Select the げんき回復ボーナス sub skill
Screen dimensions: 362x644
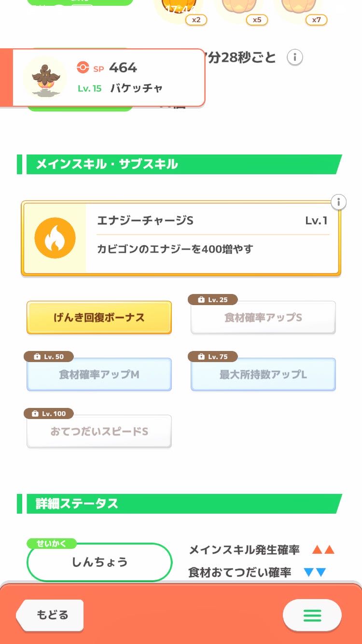(99, 318)
